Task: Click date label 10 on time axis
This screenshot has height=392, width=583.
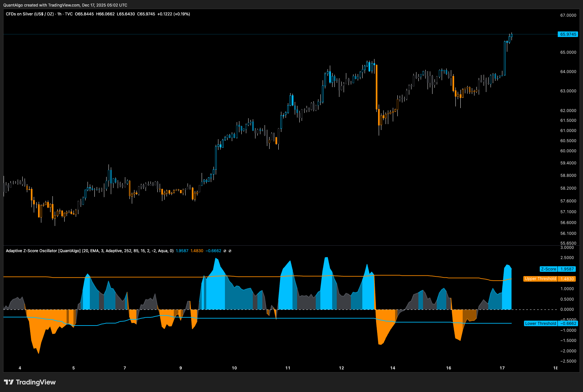Action: click(x=234, y=368)
